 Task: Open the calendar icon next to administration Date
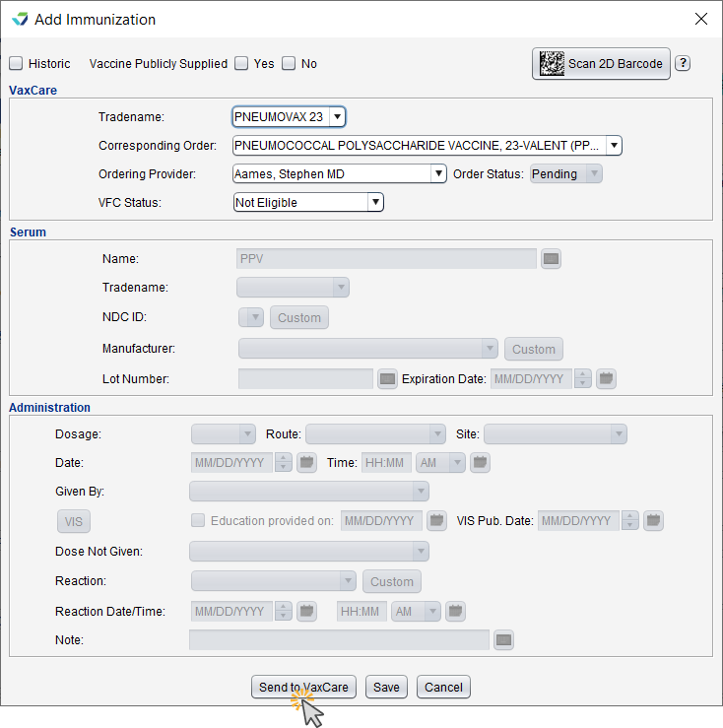[x=306, y=462]
